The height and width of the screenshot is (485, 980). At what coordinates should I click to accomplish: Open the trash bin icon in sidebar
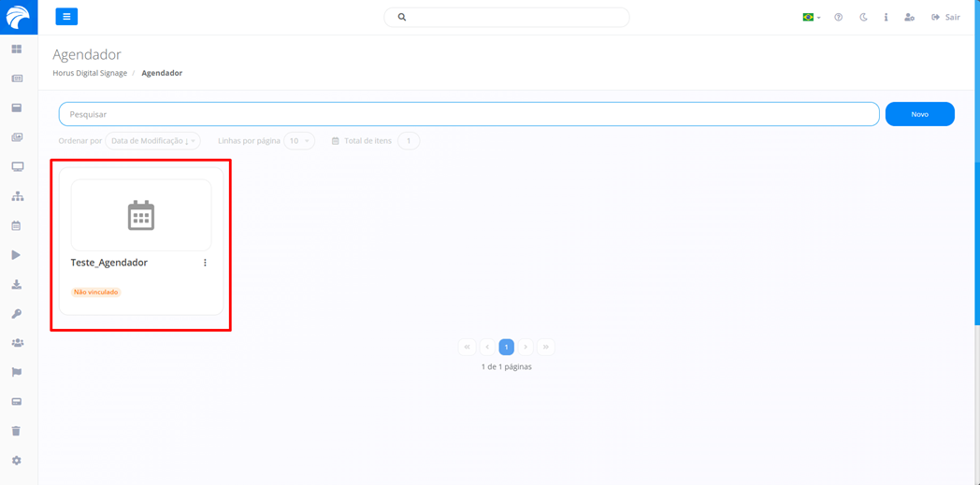16,432
